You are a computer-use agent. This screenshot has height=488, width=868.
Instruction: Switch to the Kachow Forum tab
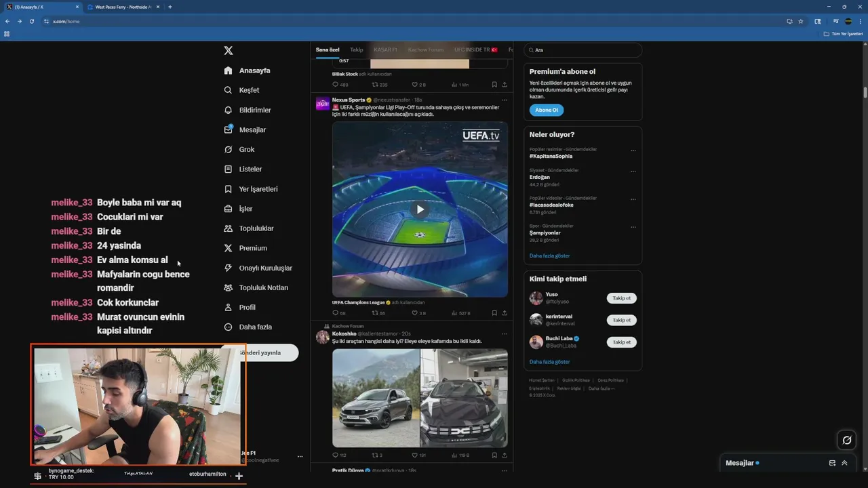(x=426, y=49)
